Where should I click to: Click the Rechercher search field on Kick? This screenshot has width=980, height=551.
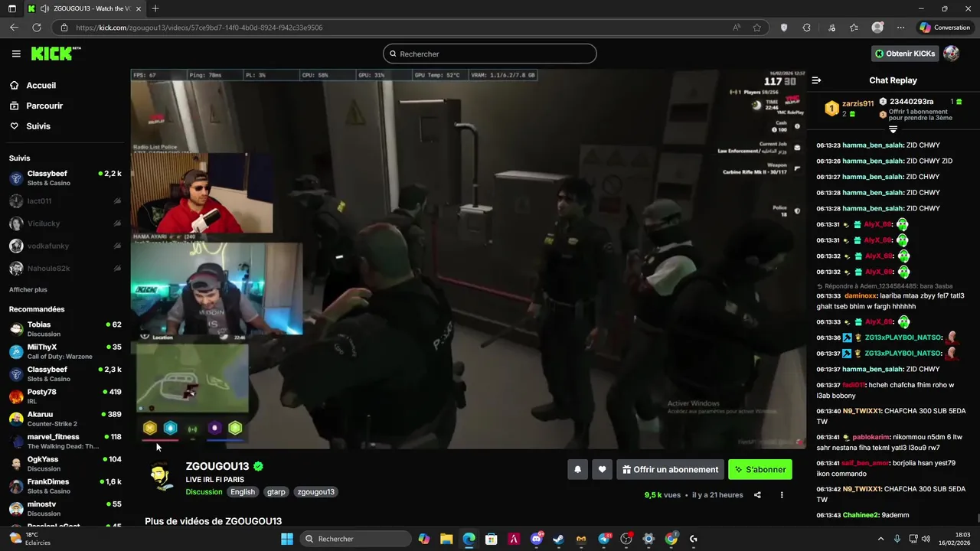click(490, 54)
